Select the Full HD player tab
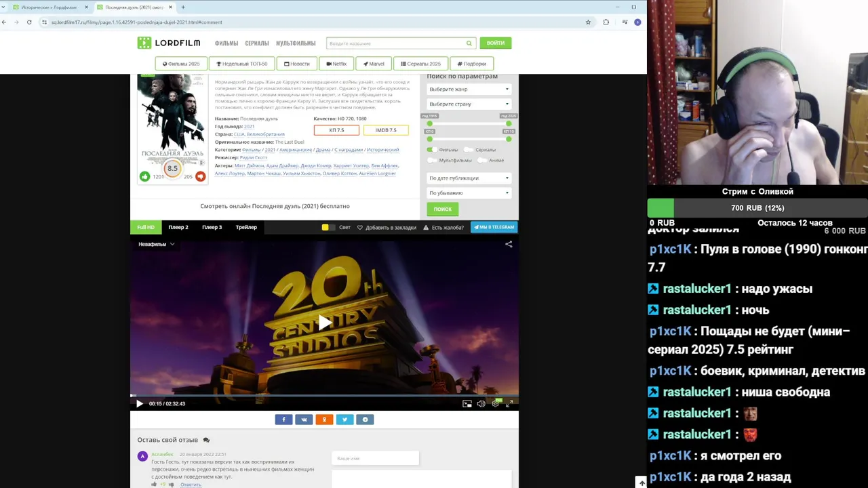The width and height of the screenshot is (868, 488). coord(146,227)
